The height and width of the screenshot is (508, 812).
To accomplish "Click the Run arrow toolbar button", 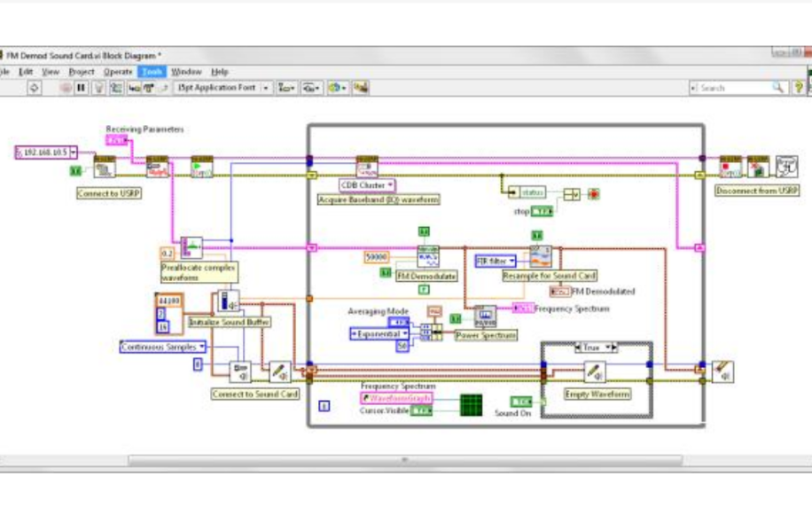I will point(35,88).
